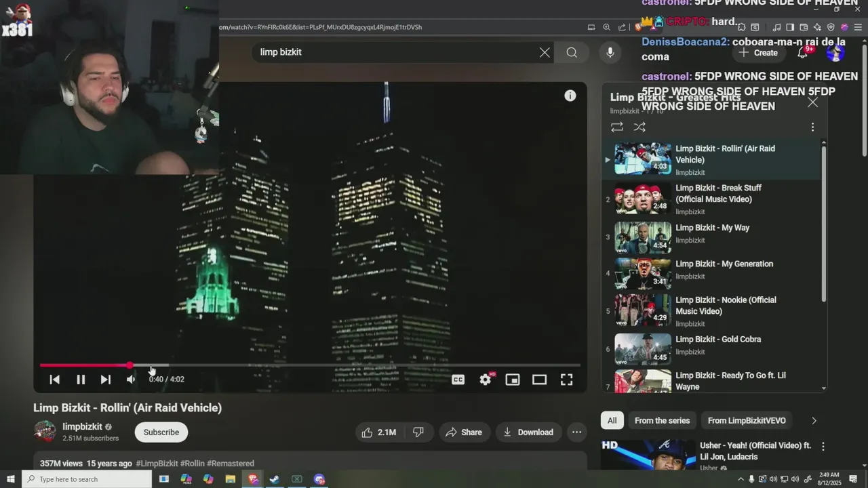Toggle loop playlist in the playlist panel
The width and height of the screenshot is (868, 488).
pyautogui.click(x=617, y=127)
